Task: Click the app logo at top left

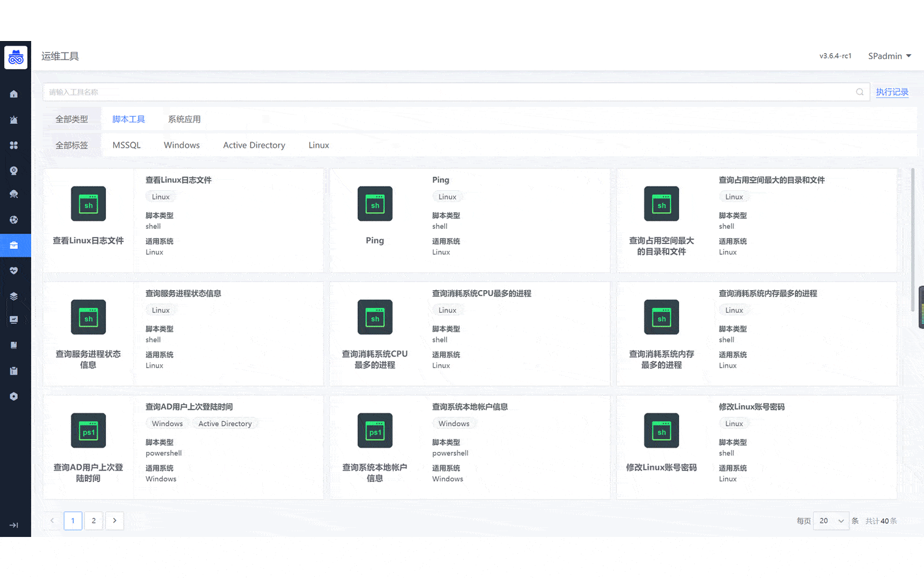Action: (16, 57)
